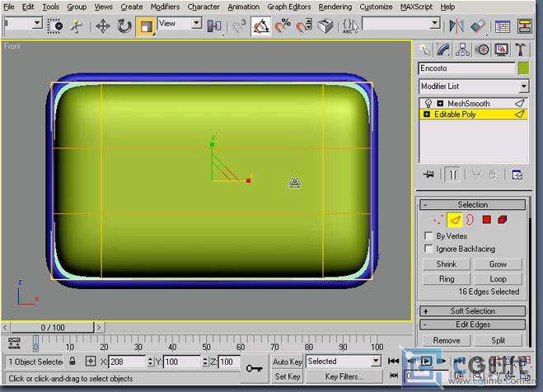Click the Split button
543x392 pixels.
coord(498,340)
